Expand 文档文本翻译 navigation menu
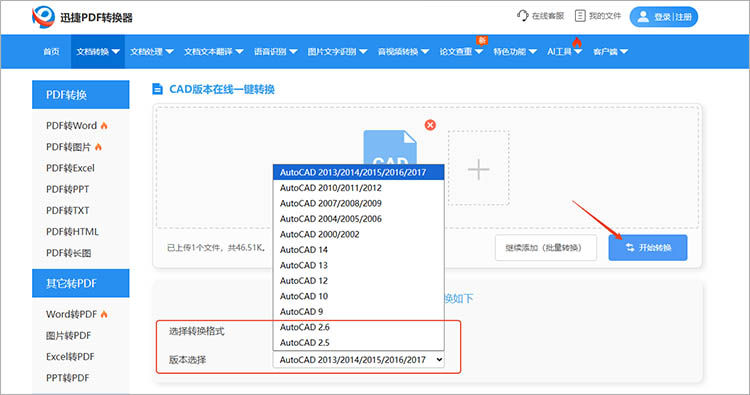Screen dimensions: 750x395 click(214, 52)
